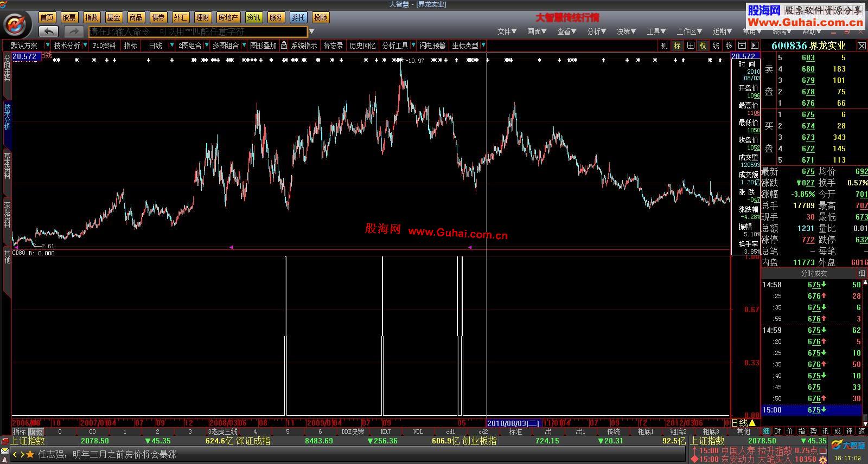Viewport: 868px width, 464px height.
Task: Click the crosshair grid icon
Action: (690, 46)
